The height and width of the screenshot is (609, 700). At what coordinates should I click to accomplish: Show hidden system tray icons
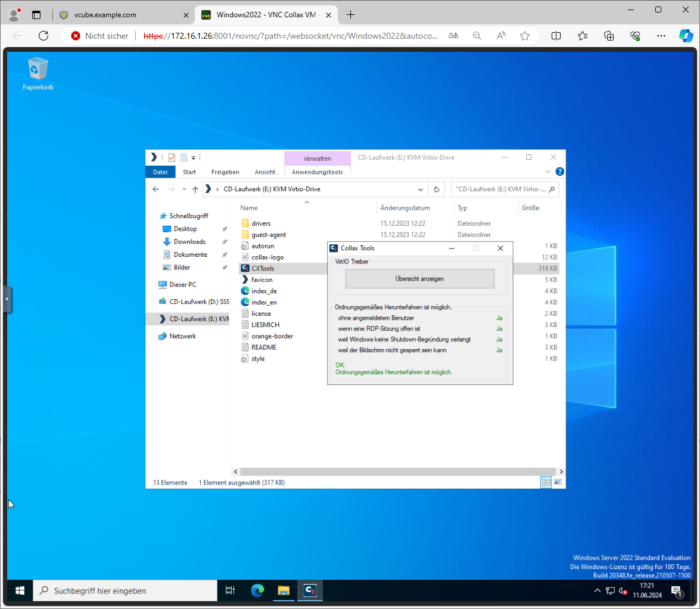pos(597,591)
